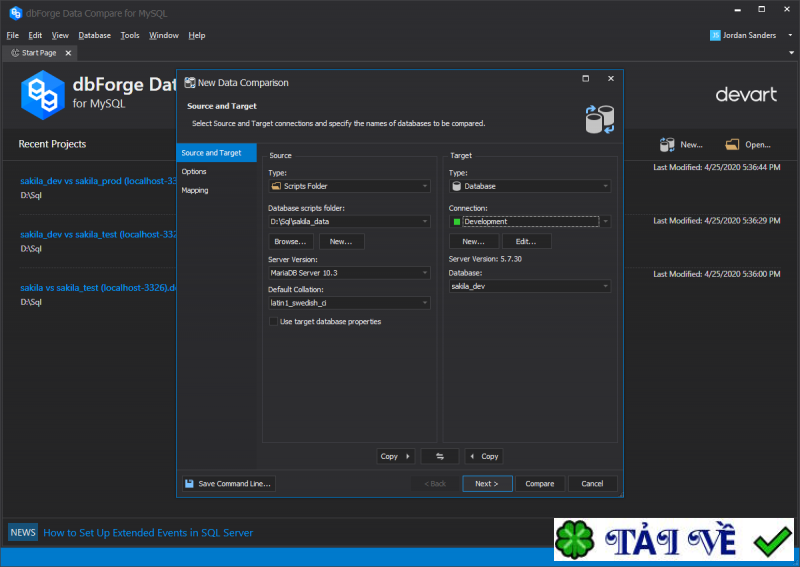The image size is (800, 567).
Task: Close the Start Page tab
Action: click(x=69, y=53)
